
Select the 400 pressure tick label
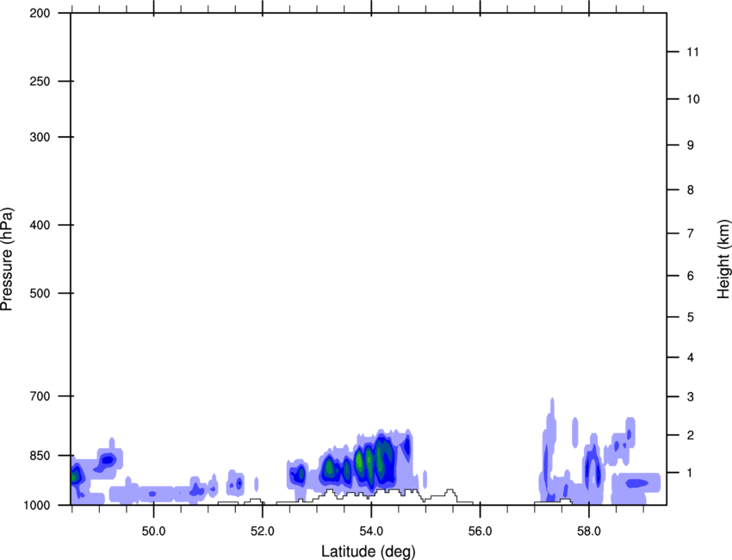40,225
